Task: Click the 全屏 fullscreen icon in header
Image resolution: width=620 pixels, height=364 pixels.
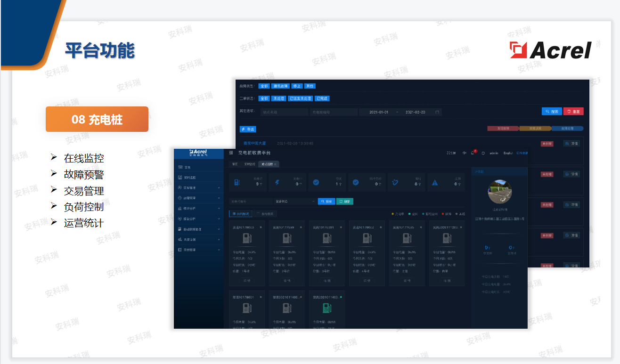Action: [x=451, y=153]
